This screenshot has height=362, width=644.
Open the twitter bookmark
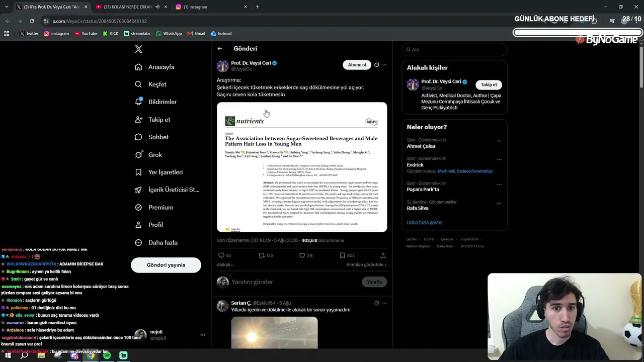click(29, 34)
